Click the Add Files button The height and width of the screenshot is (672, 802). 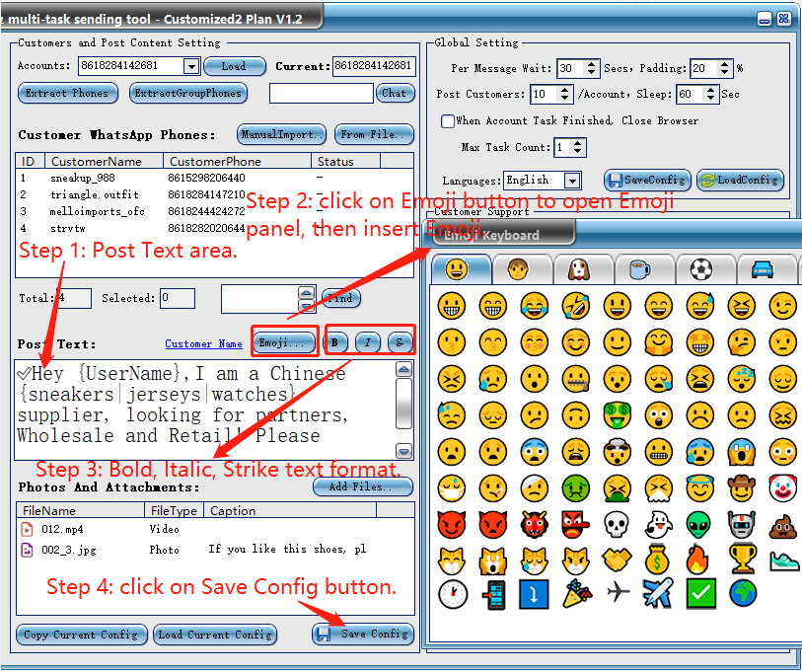[x=363, y=486]
